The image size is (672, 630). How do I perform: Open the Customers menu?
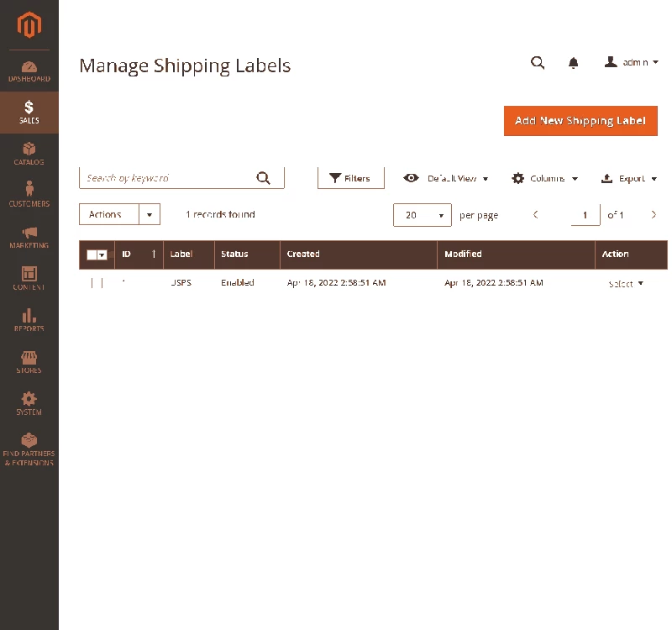coord(29,196)
